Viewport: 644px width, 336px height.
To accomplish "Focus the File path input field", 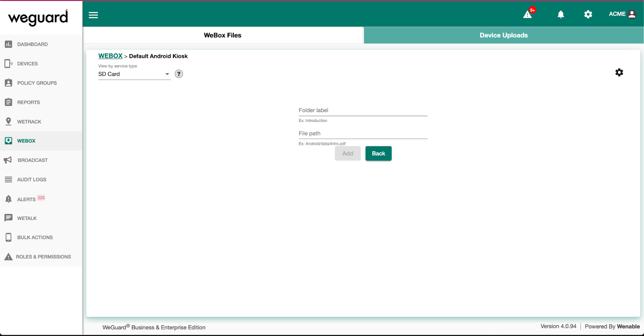I will [x=363, y=134].
